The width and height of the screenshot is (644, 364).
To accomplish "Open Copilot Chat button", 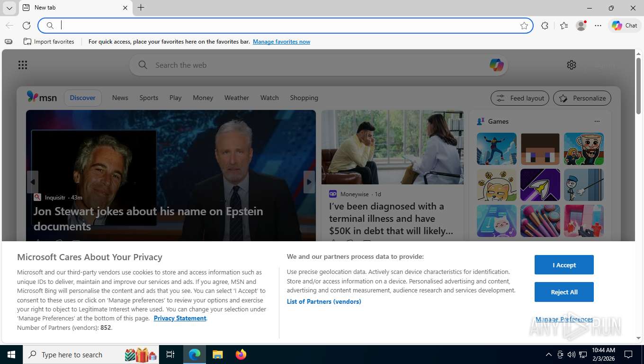I will 625,26.
